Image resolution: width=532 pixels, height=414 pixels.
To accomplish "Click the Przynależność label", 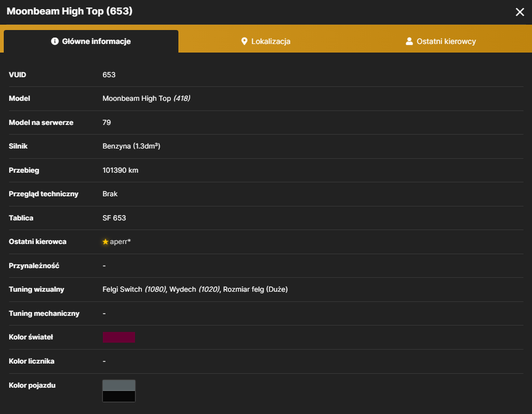I will click(x=34, y=266).
